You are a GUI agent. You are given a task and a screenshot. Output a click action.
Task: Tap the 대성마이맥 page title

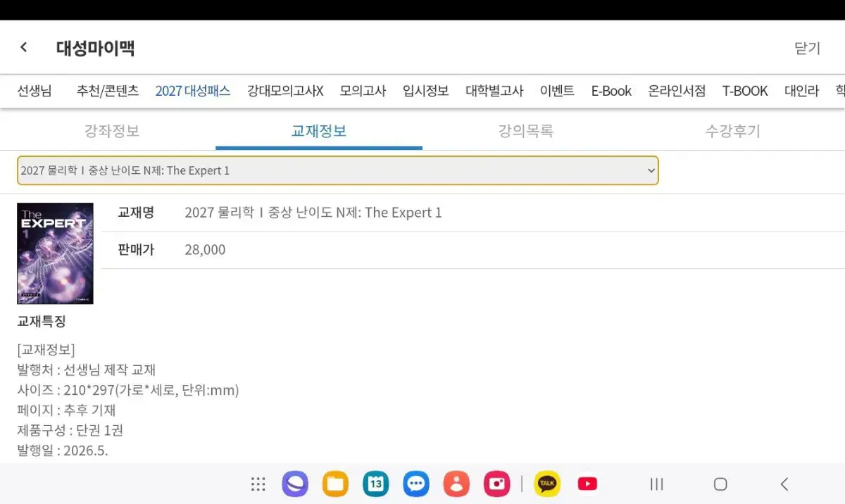[x=96, y=48]
